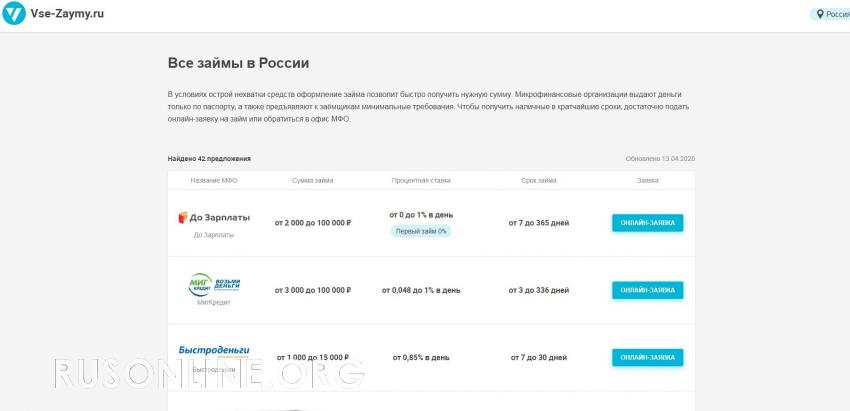The image size is (850, 411).
Task: Sort by 'Срок займа' column header
Action: (539, 181)
